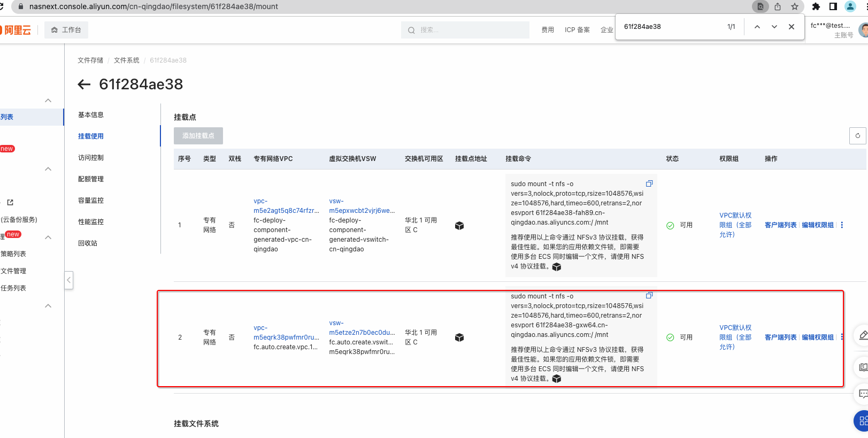Open the 配额管理 tab
This screenshot has width=868, height=438.
coord(91,179)
